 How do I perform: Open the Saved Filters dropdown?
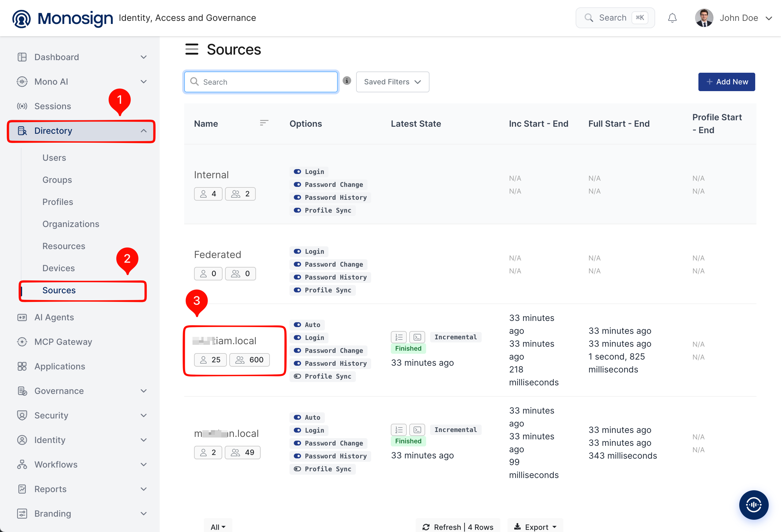393,82
